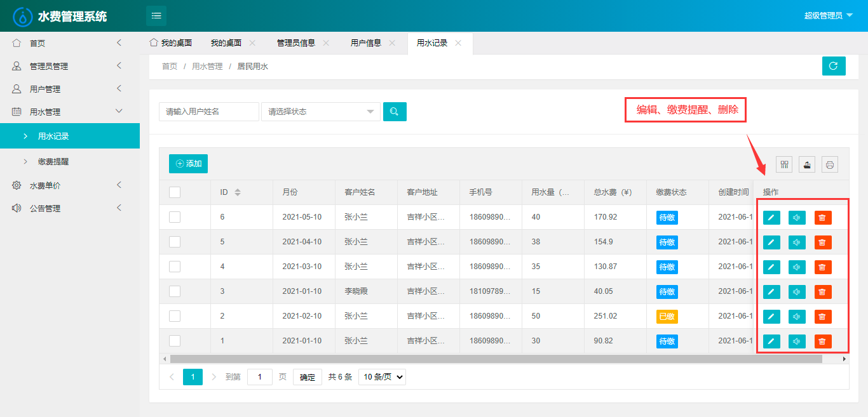
Task: Tick the checkbox for row ID 3
Action: (x=175, y=291)
